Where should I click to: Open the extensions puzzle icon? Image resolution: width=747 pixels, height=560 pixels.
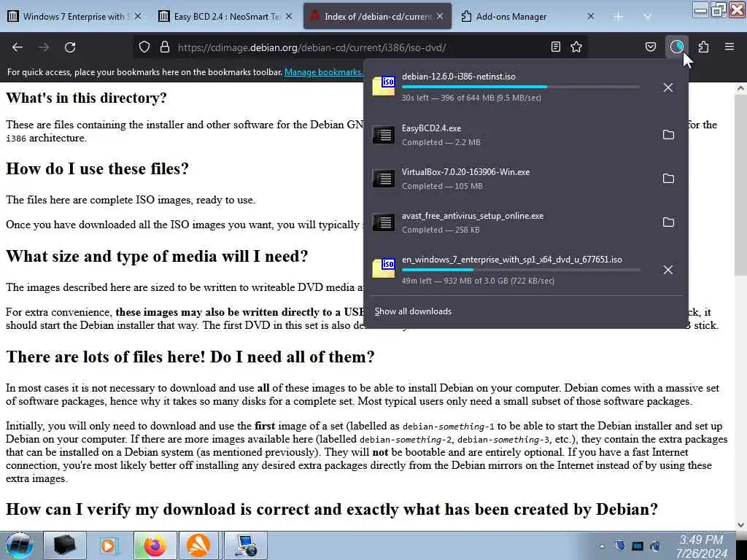coord(703,47)
